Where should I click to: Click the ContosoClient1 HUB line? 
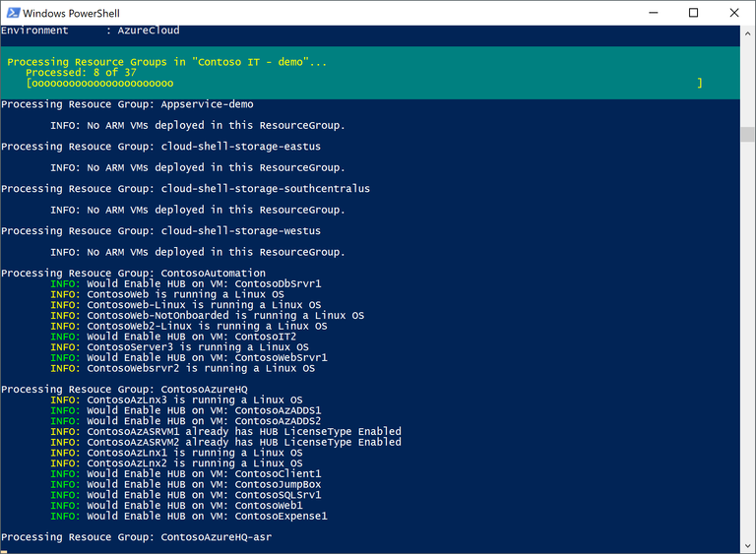click(x=186, y=474)
